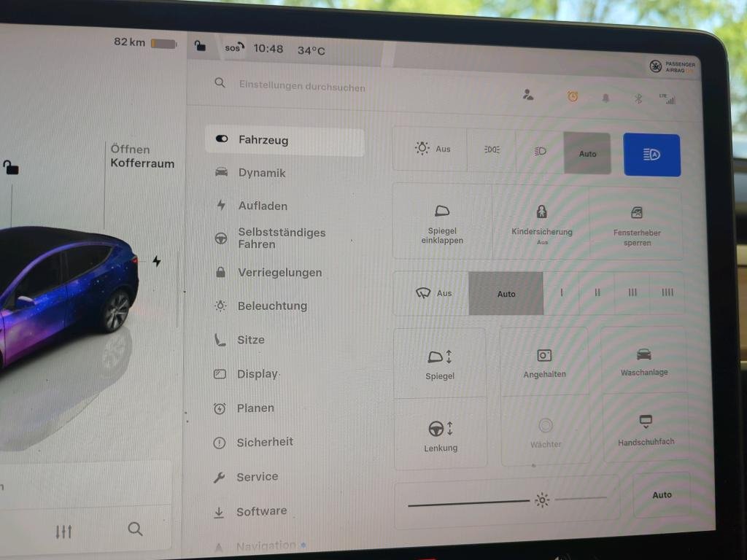The image size is (747, 560).
Task: Select low beam headlights mode
Action: click(540, 152)
